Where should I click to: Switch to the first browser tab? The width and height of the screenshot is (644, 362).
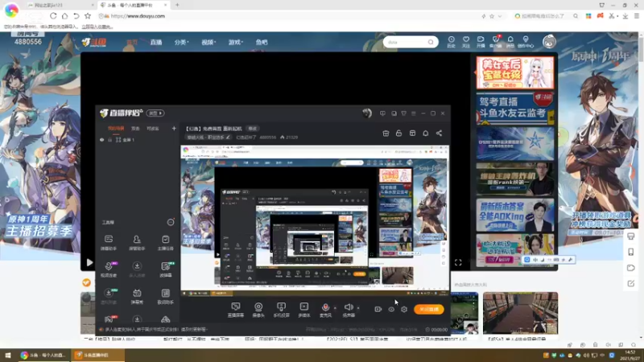60,5
